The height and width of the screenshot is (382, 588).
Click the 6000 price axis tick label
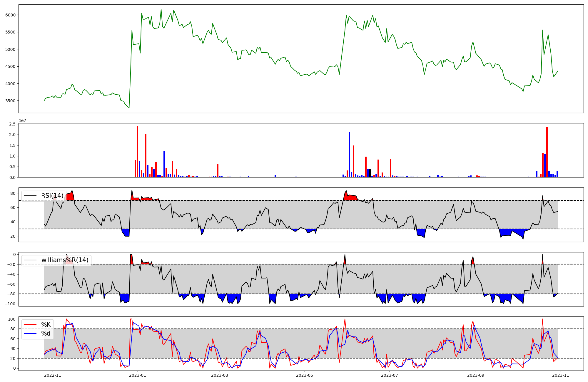click(x=11, y=15)
